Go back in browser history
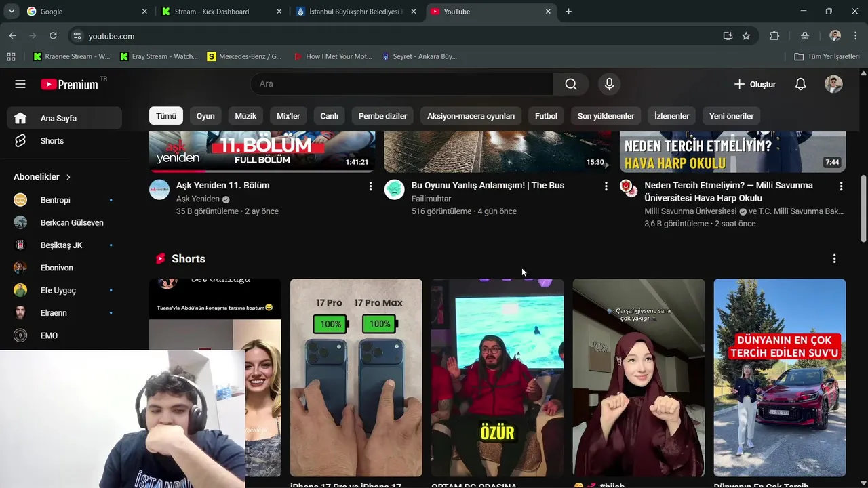Image resolution: width=868 pixels, height=488 pixels. click(x=13, y=35)
